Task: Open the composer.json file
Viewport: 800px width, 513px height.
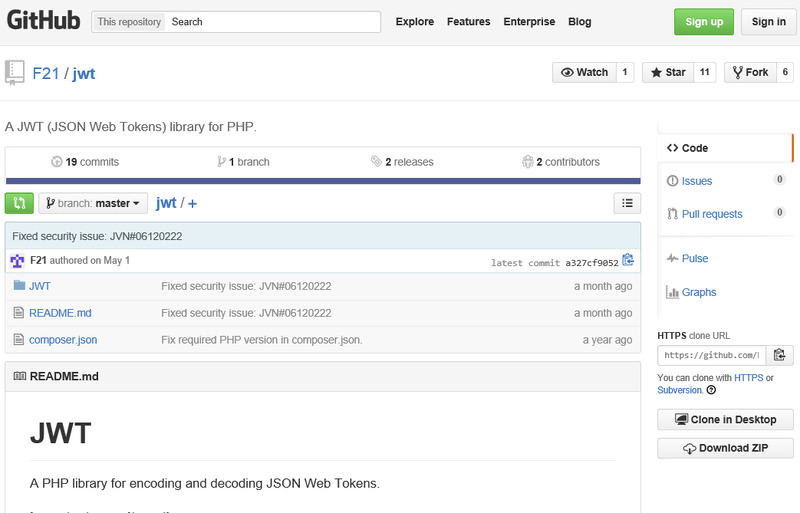Action: [x=63, y=340]
